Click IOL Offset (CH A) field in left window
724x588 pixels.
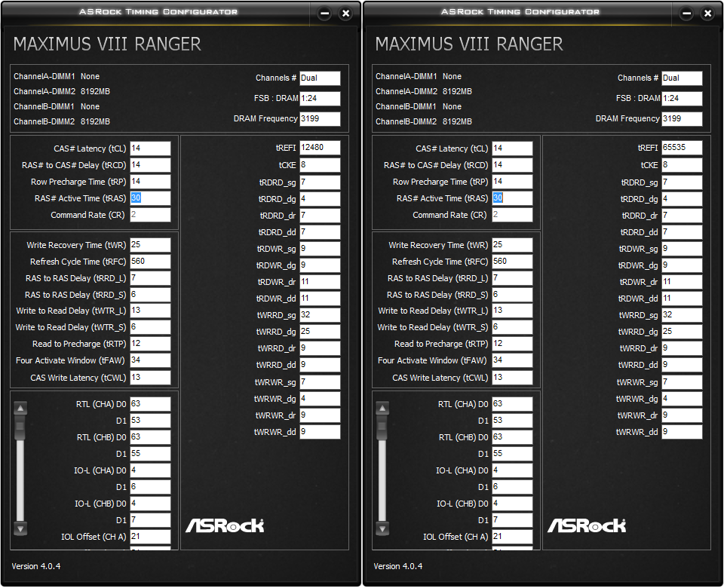click(x=150, y=537)
